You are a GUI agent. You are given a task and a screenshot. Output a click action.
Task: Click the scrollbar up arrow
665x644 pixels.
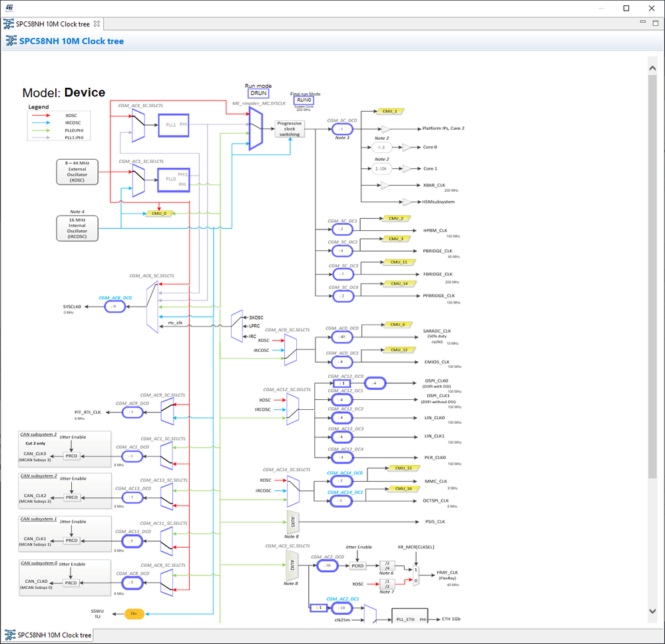[x=652, y=68]
